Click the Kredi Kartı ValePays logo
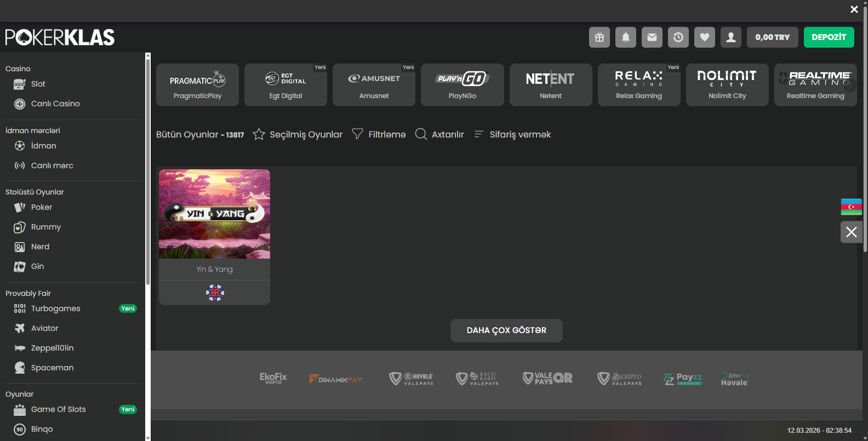Screen dimensions: 868x441 (477, 379)
